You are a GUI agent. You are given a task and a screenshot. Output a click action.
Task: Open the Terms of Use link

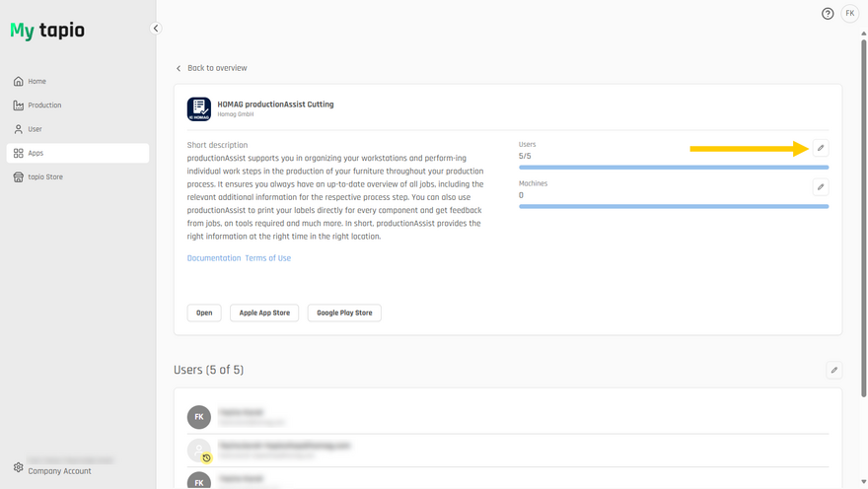point(268,258)
